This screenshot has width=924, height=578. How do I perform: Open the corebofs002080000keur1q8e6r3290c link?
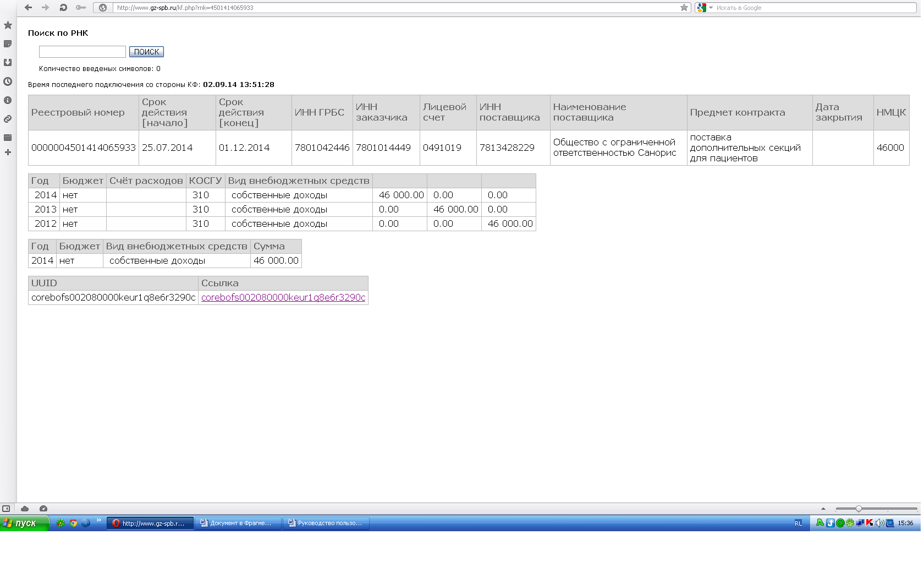point(283,297)
